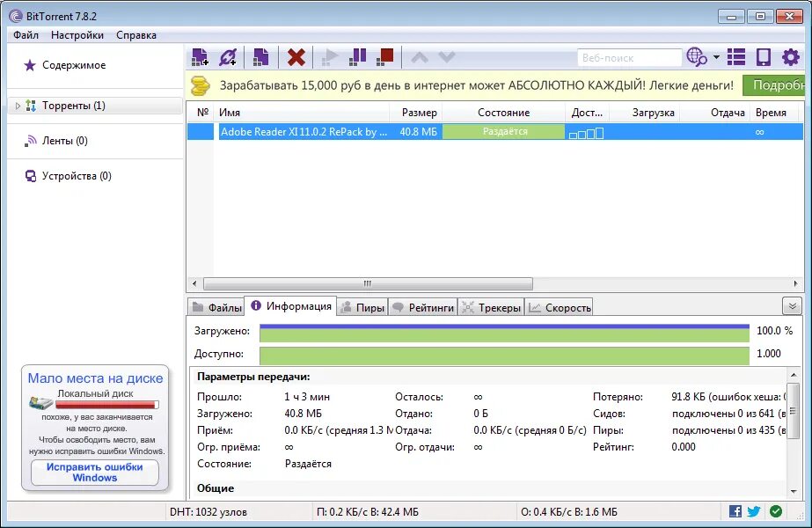812x528 pixels.
Task: Sort by the Загрузка column header
Action: point(645,113)
